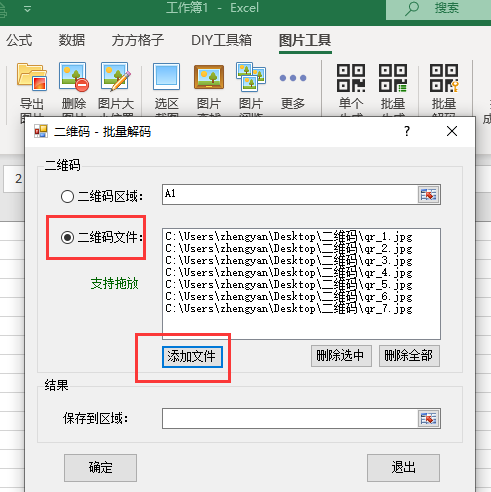Click the Excel 搜索 search box

coord(439,9)
